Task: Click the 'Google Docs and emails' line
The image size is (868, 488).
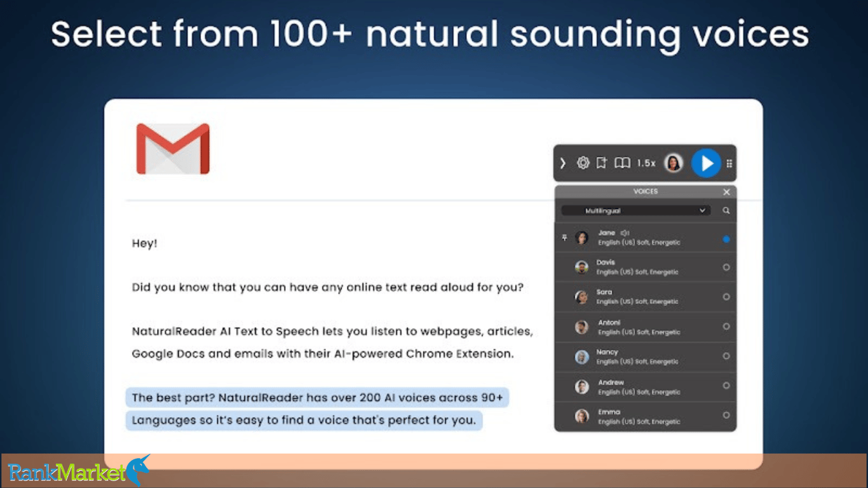Action: point(322,354)
